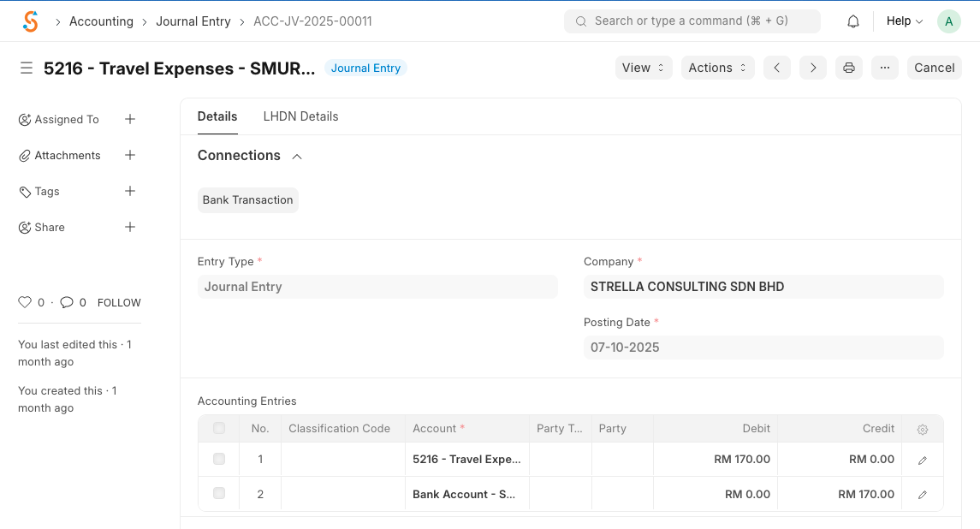The width and height of the screenshot is (980, 529).
Task: Go to next document arrow
Action: 812,68
